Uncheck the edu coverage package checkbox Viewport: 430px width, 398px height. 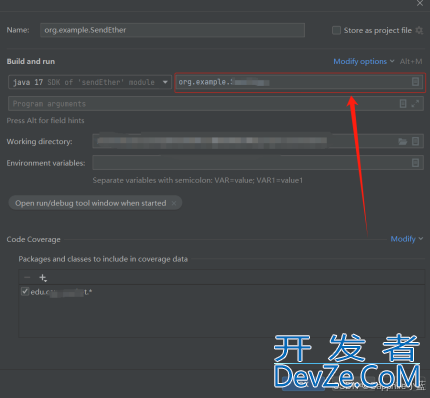coord(25,291)
